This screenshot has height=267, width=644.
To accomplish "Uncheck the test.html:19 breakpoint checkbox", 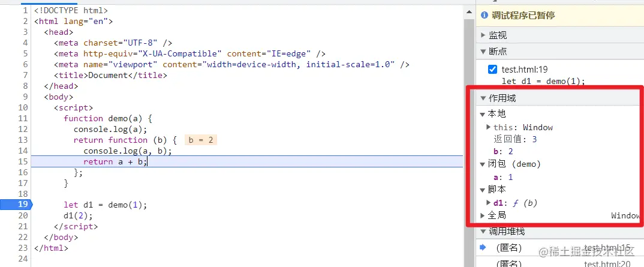I will click(x=492, y=69).
